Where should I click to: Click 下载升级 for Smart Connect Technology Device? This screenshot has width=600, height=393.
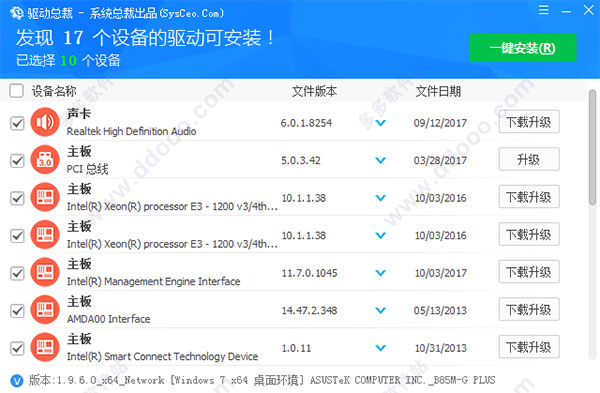tap(529, 347)
